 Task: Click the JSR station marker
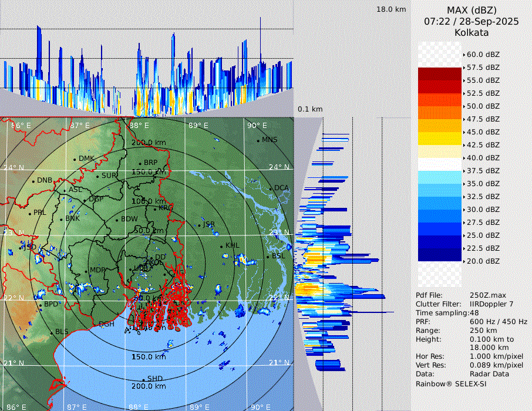200,225
